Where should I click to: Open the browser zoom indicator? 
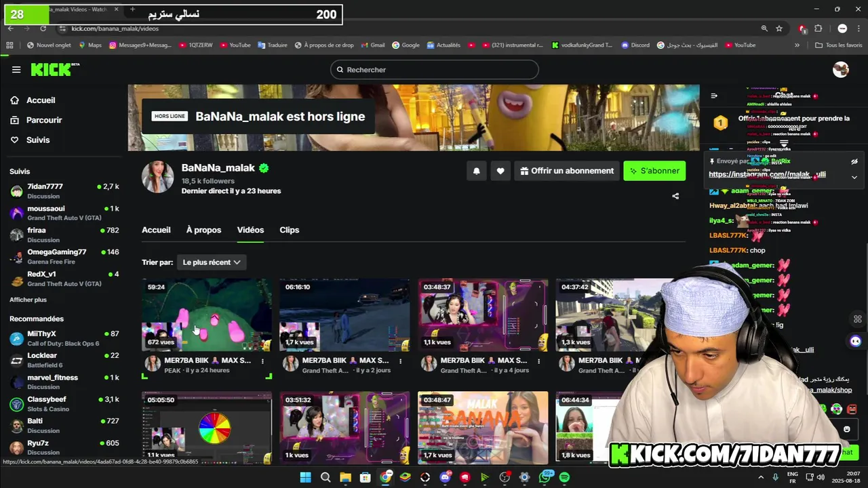[x=764, y=28]
